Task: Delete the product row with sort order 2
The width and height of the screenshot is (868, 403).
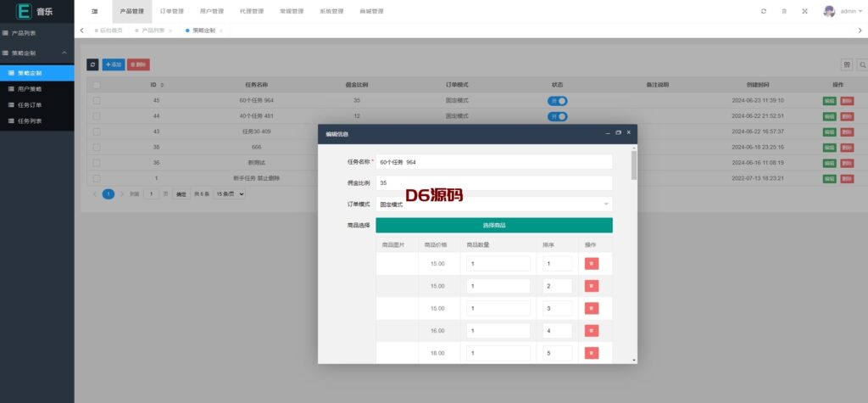Action: tap(591, 286)
